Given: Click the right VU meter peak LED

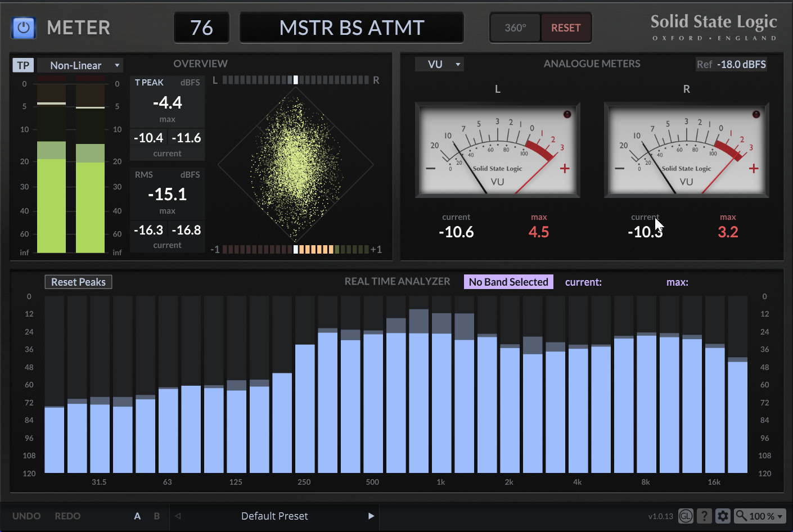Looking at the screenshot, I should point(756,114).
